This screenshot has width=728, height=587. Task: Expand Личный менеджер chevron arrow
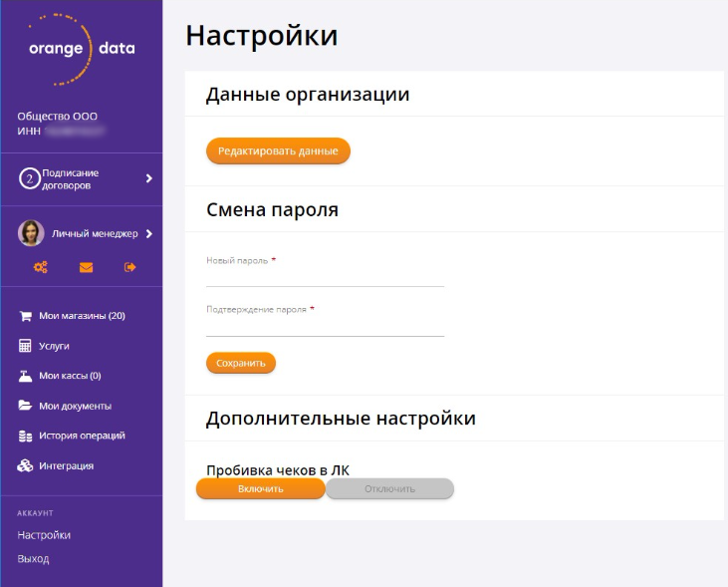148,234
